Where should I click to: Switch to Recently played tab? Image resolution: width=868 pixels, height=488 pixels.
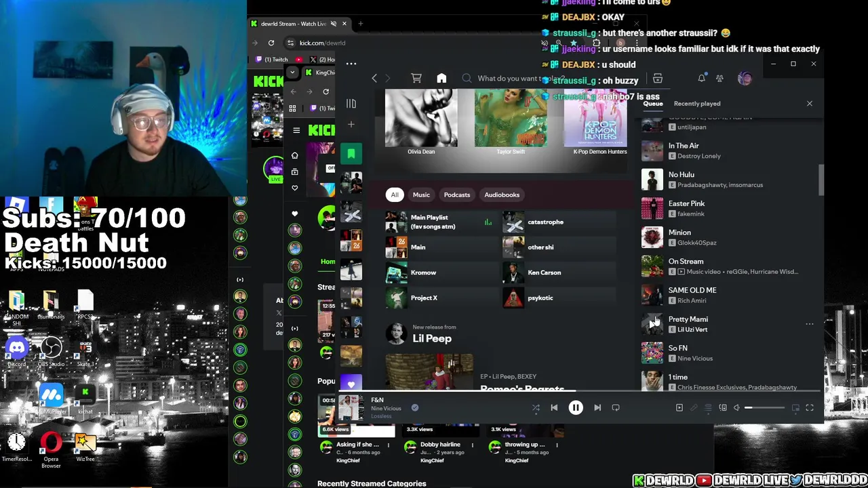point(697,104)
